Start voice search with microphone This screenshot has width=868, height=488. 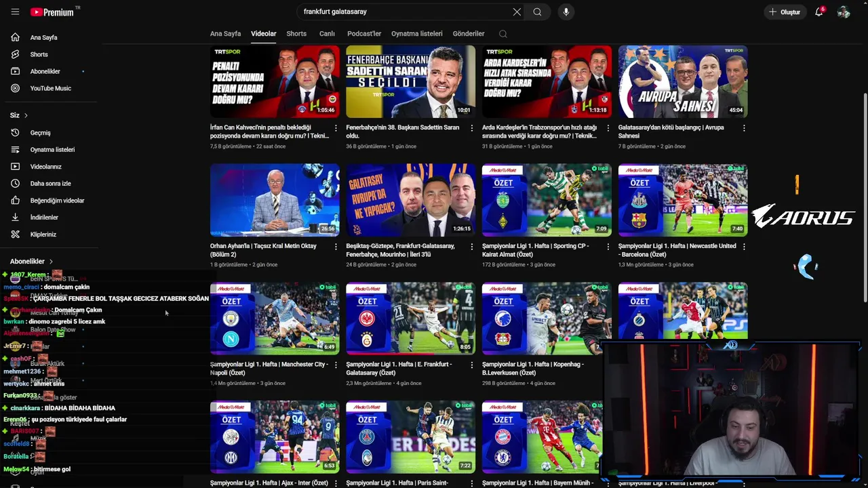coord(566,12)
